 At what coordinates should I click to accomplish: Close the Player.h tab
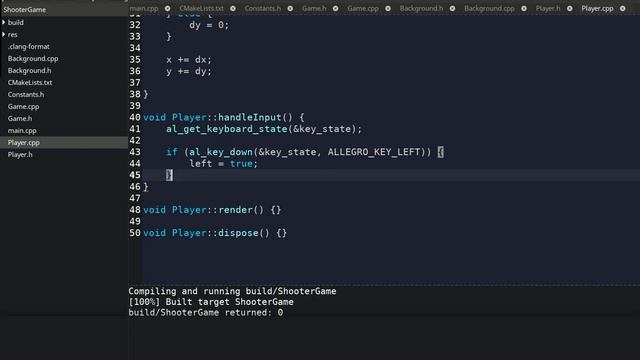569,9
